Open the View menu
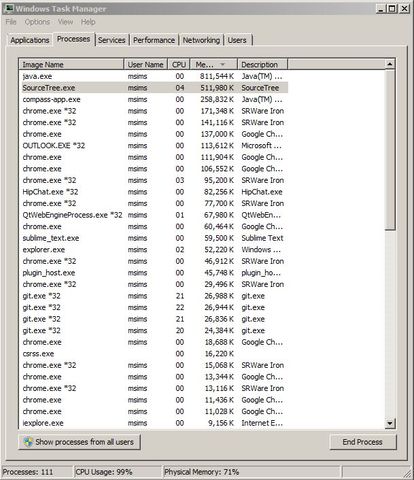 65,22
